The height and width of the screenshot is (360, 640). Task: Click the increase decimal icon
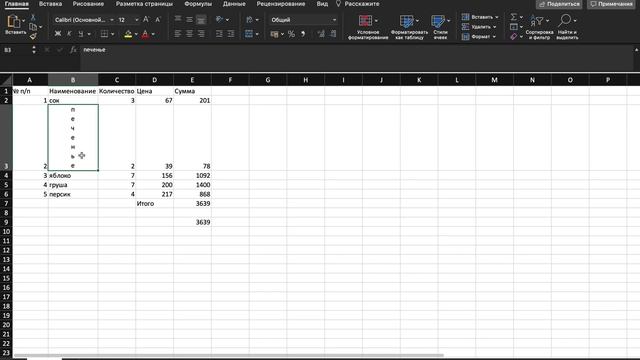tap(321, 34)
